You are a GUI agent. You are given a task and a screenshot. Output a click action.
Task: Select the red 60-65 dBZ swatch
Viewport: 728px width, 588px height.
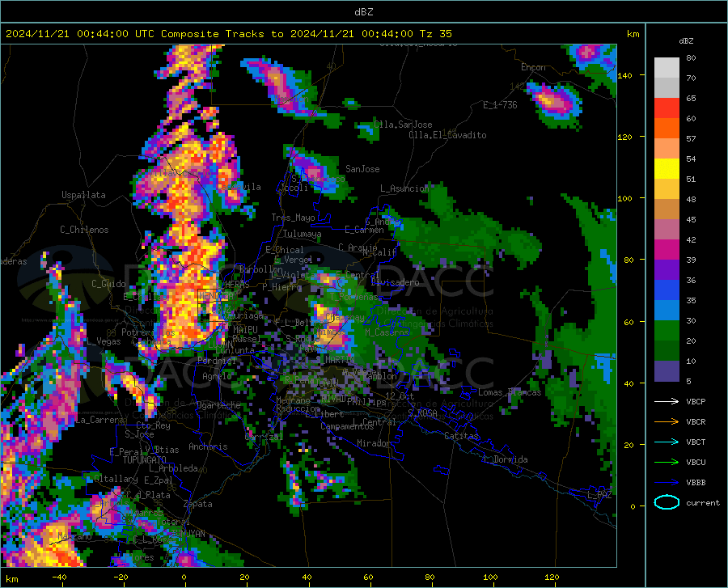pyautogui.click(x=667, y=108)
